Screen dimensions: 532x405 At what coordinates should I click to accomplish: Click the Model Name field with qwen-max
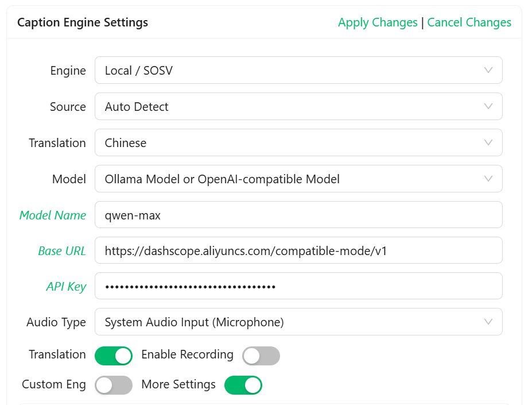click(x=298, y=215)
